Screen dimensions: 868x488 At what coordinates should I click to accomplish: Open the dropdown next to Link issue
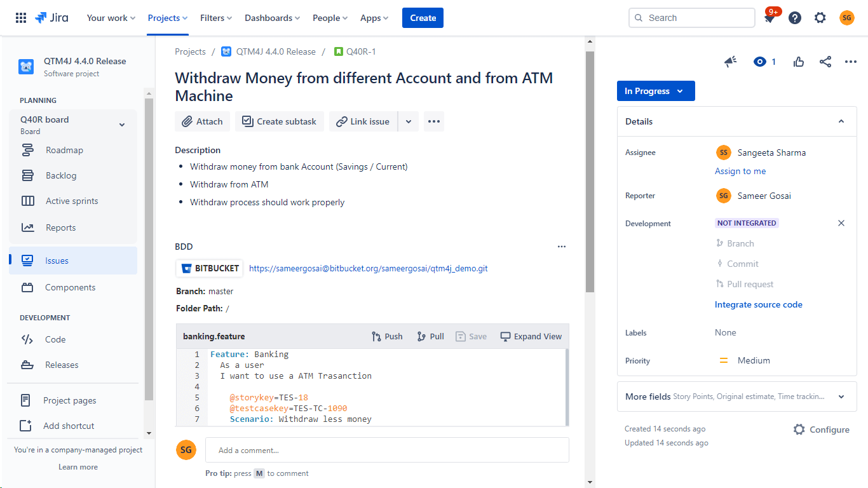coord(409,121)
